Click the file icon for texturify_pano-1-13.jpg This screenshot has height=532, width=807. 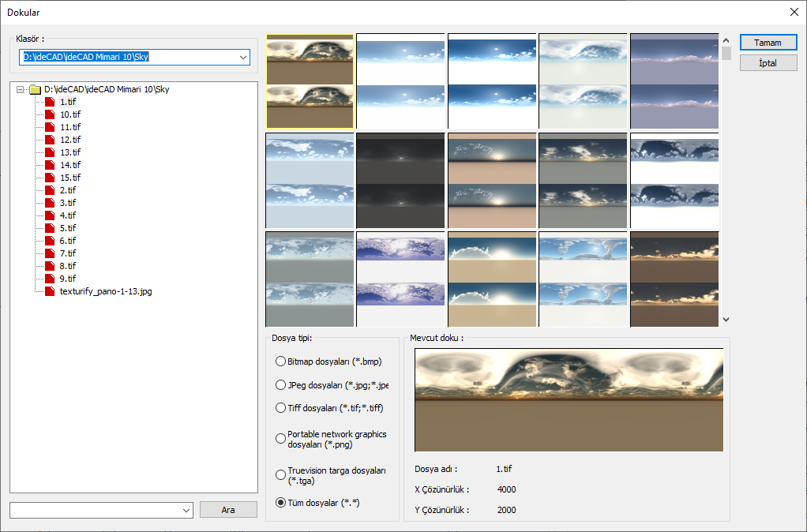click(51, 291)
